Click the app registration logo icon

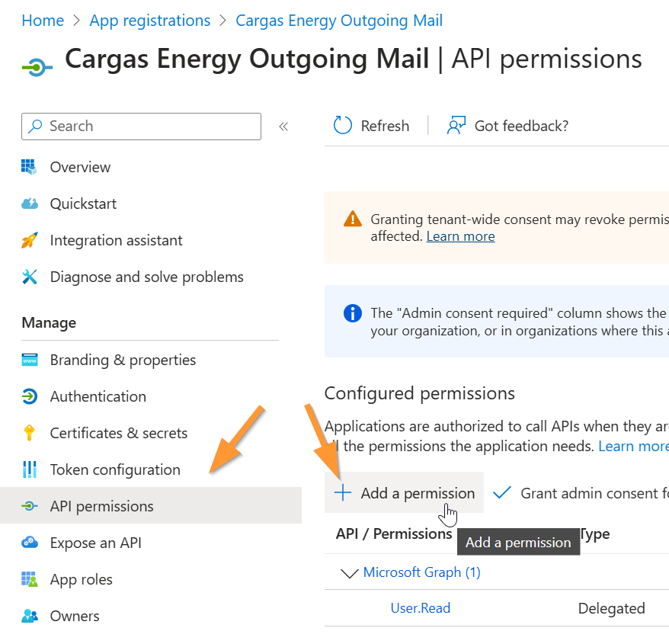click(x=37, y=67)
